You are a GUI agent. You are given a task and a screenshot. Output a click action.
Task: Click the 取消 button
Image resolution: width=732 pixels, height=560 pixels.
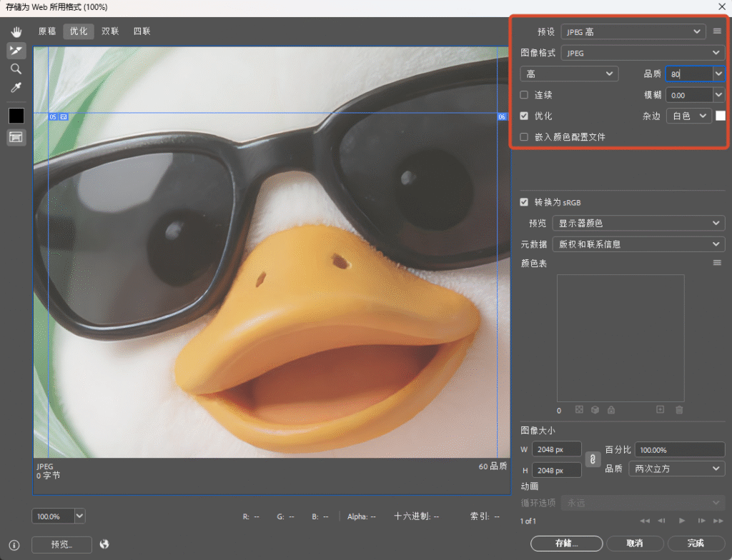635,543
